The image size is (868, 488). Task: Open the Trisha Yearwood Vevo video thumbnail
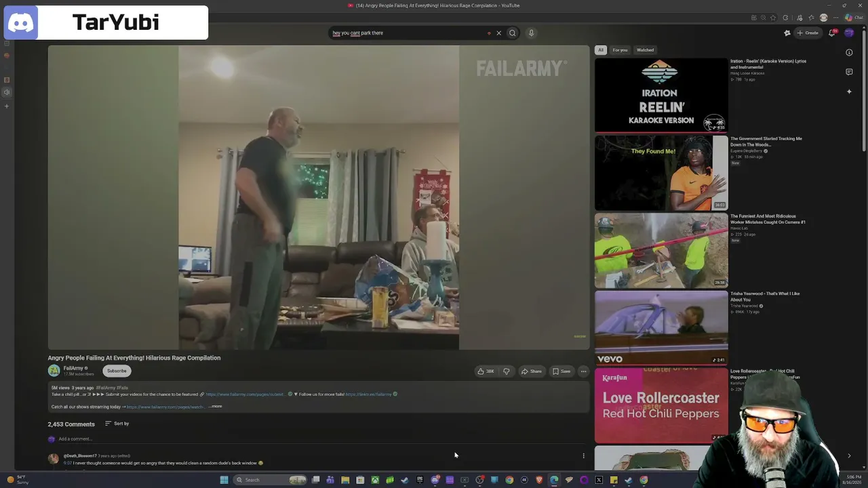(661, 327)
